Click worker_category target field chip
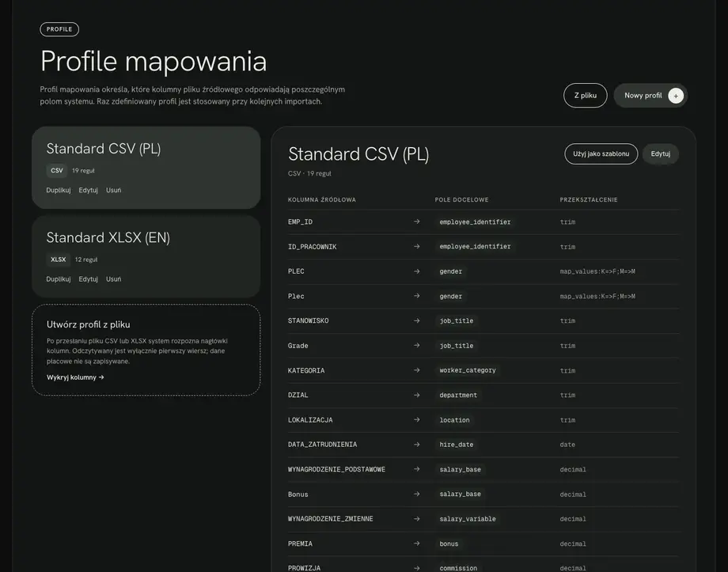 click(468, 370)
